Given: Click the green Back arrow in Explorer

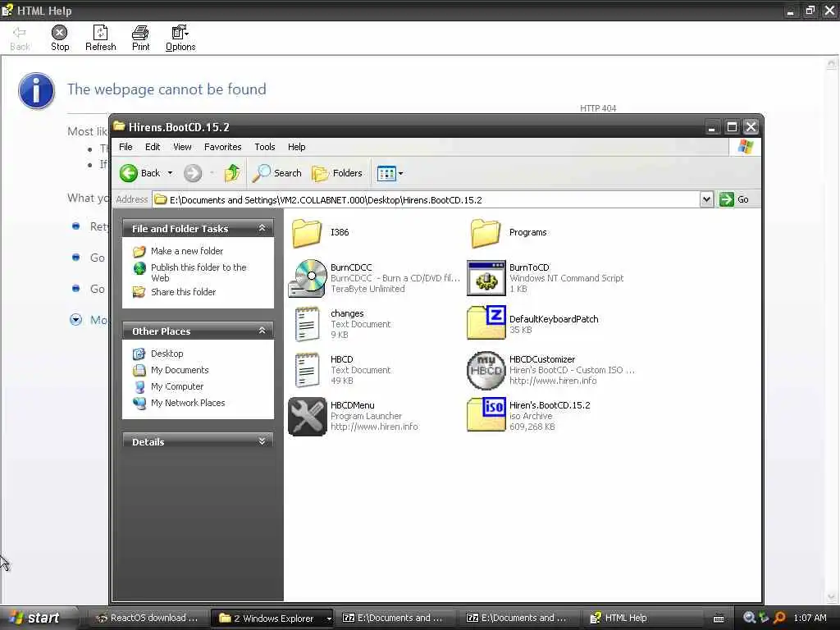Looking at the screenshot, I should [129, 173].
